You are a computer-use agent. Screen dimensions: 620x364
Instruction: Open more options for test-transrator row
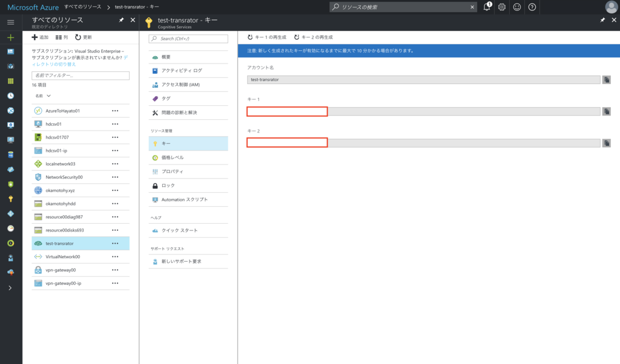[x=115, y=244]
